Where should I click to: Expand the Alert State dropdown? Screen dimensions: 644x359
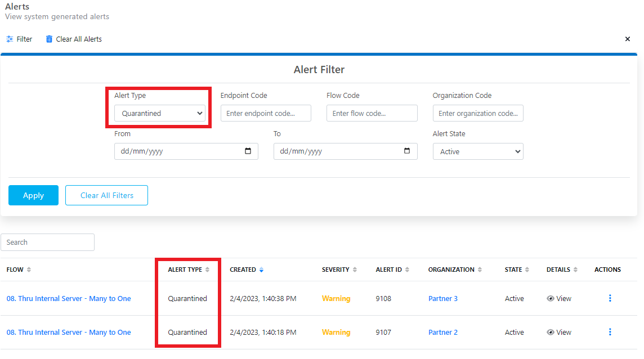tap(478, 151)
